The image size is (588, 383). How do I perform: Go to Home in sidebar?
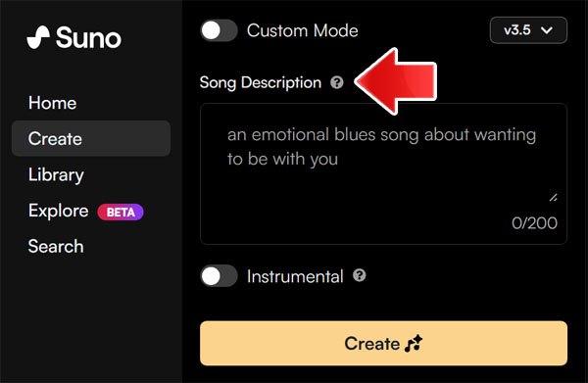click(53, 103)
